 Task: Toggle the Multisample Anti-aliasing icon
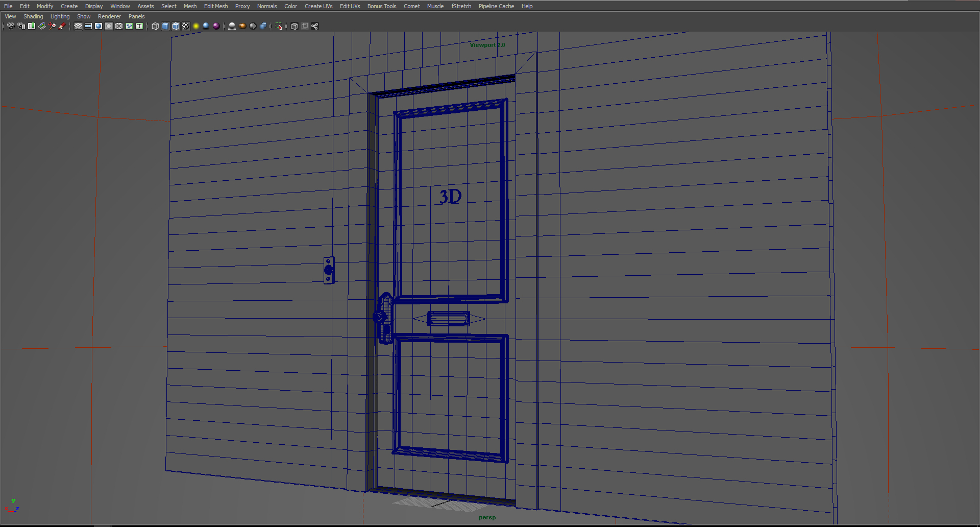(253, 26)
